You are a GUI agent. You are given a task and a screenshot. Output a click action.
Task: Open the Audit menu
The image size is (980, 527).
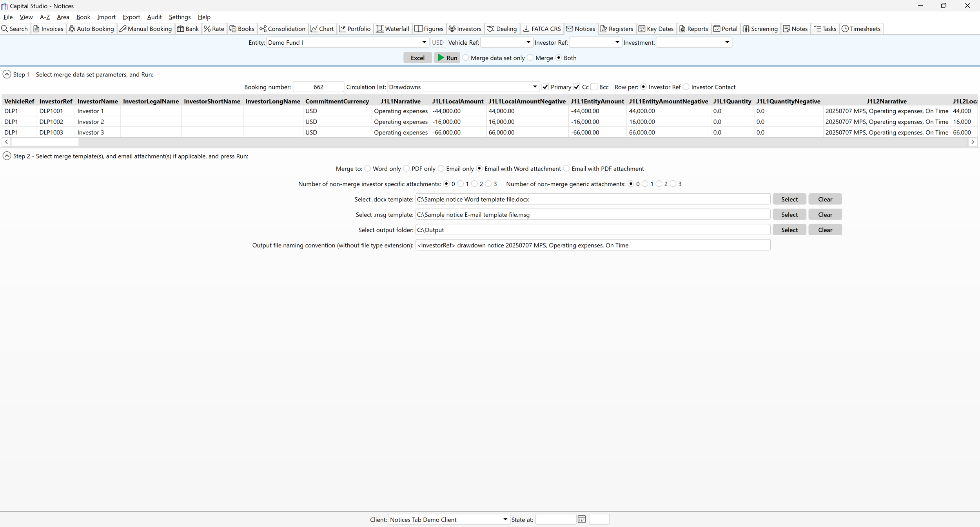pyautogui.click(x=154, y=17)
